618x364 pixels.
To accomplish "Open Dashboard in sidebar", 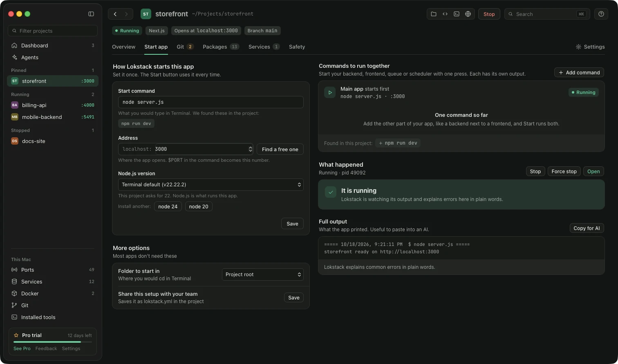I will 53,45.
